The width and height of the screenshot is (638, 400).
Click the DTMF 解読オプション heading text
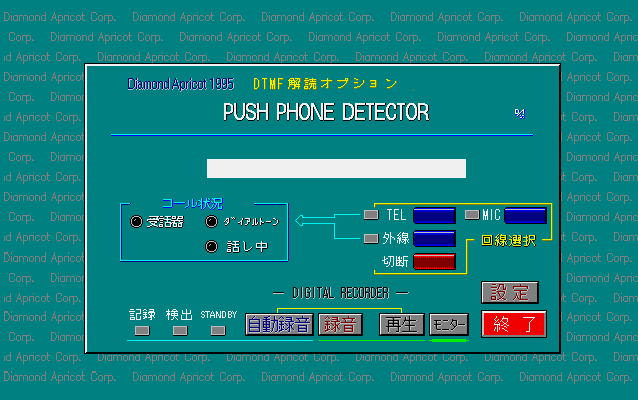pyautogui.click(x=325, y=84)
